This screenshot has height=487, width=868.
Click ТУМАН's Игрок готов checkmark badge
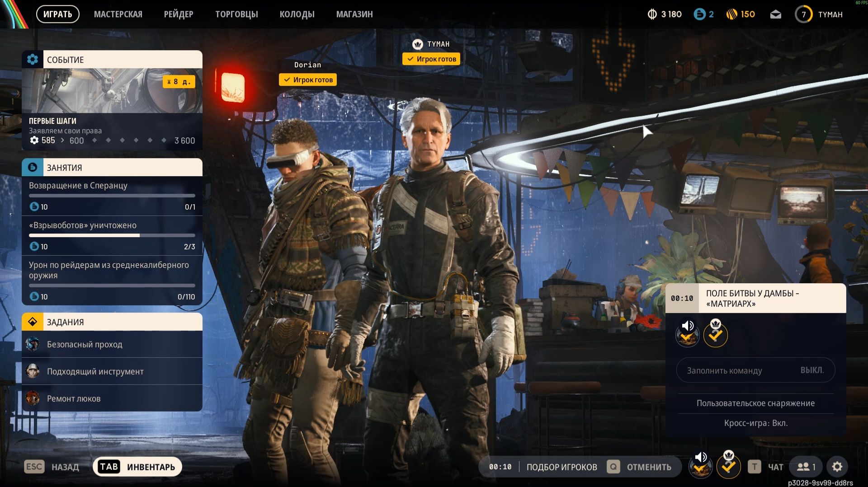(x=431, y=59)
